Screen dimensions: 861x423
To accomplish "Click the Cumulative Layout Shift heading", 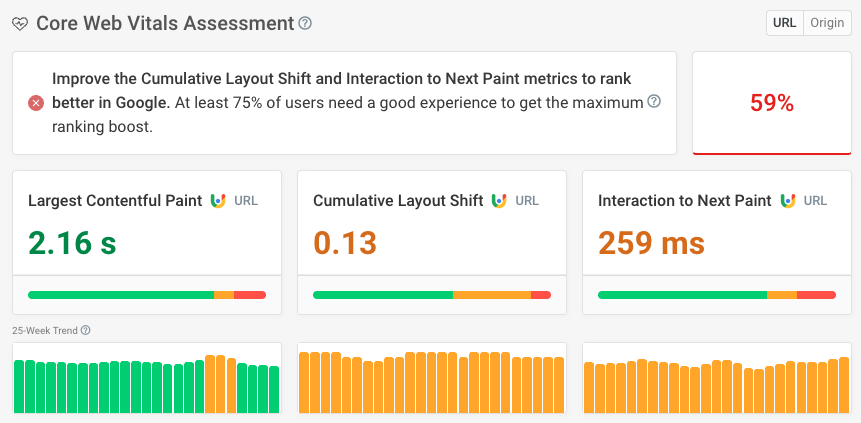I will (398, 201).
